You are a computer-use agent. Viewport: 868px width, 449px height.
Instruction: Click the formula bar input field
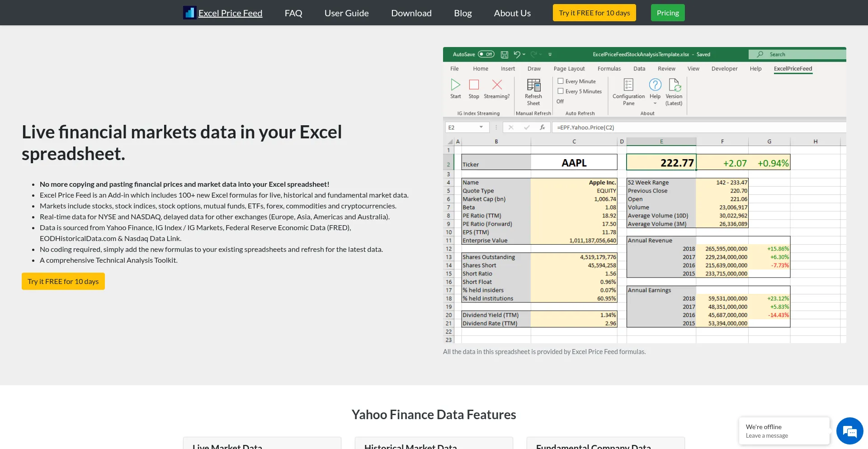696,128
